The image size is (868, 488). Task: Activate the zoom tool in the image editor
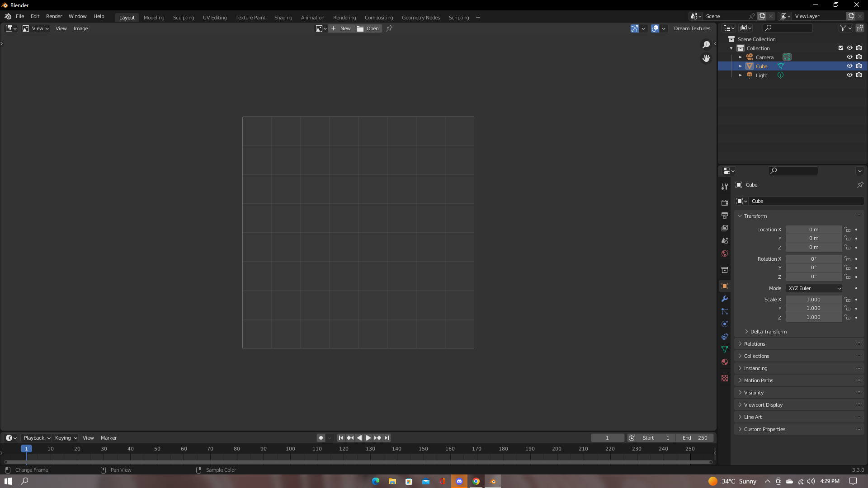tap(706, 44)
